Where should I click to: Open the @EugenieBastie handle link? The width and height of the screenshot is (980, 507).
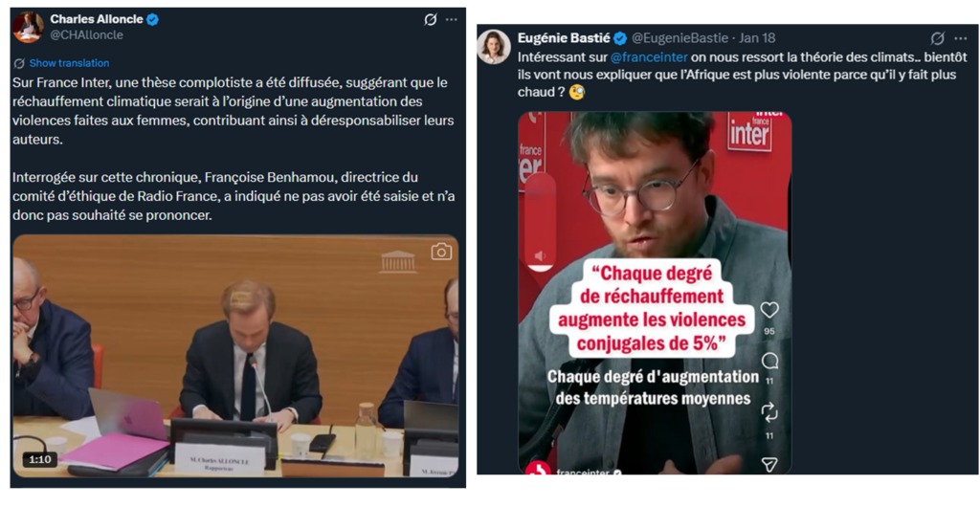(681, 38)
